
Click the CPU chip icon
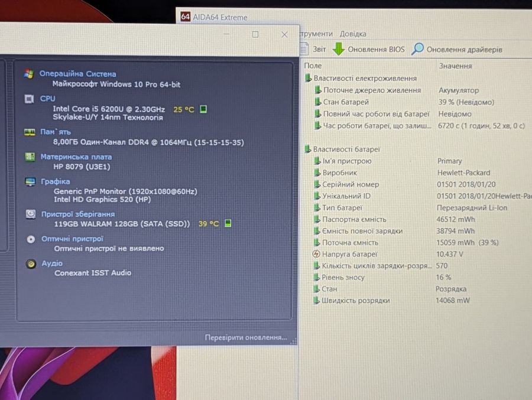point(29,99)
